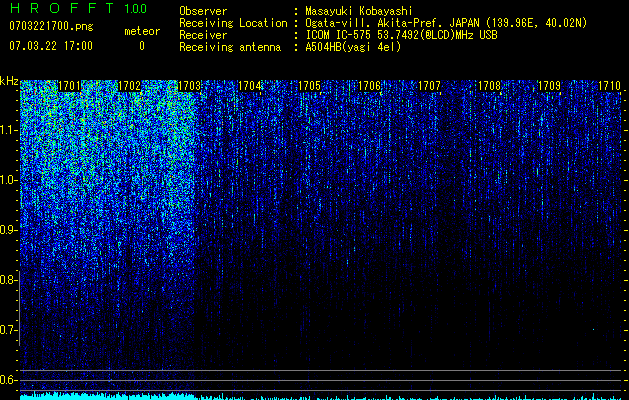Click the HROFFT title text
Image resolution: width=629 pixels, height=400 pixels.
click(x=62, y=8)
